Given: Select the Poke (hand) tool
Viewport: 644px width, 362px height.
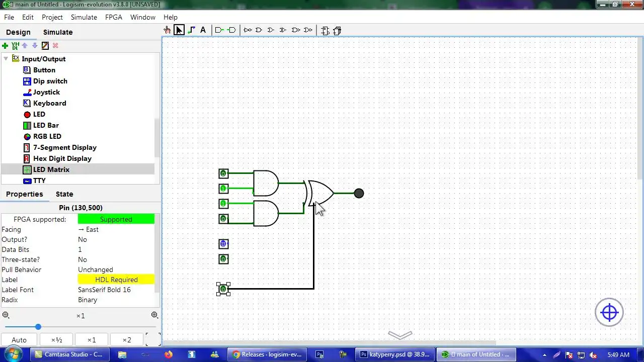Looking at the screenshot, I should [x=168, y=30].
